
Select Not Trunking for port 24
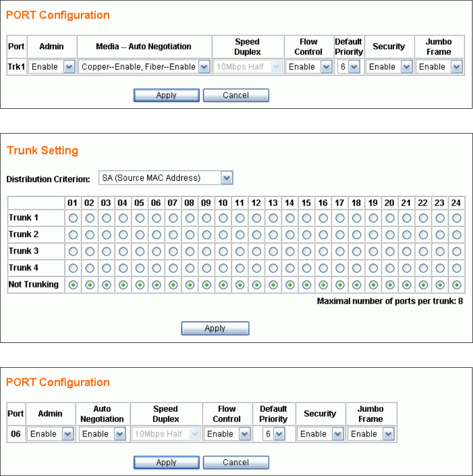click(x=456, y=285)
